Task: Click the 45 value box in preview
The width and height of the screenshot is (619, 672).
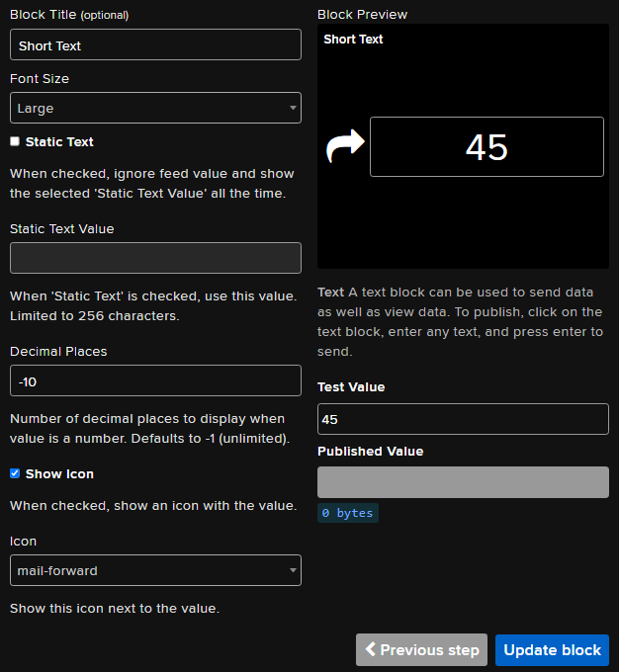Action: pos(486,147)
